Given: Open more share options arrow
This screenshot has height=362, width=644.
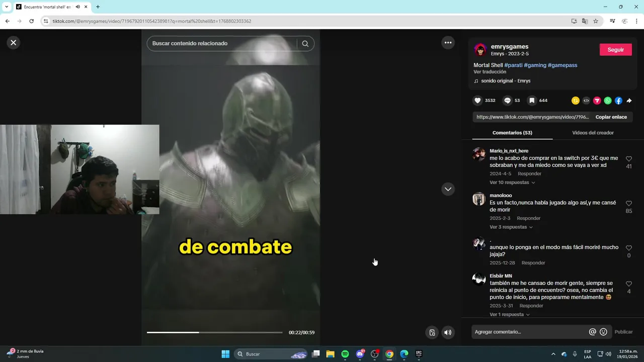Looking at the screenshot, I should 629,101.
